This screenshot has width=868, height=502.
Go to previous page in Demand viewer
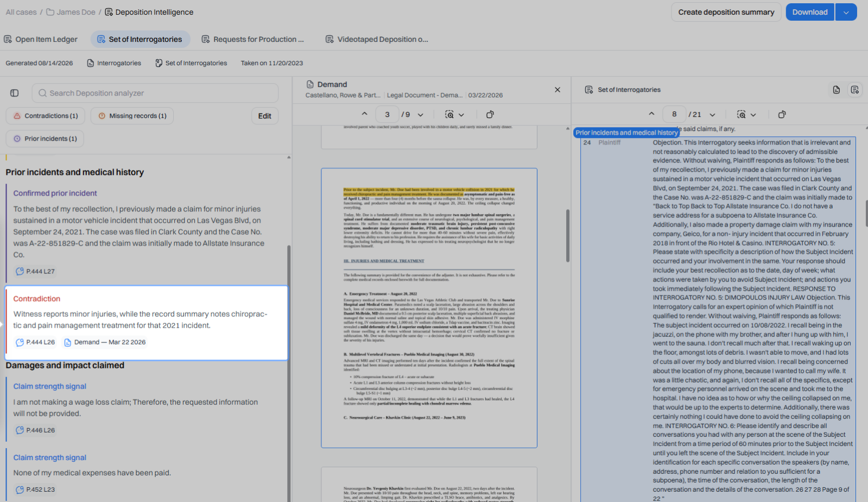[x=365, y=114]
